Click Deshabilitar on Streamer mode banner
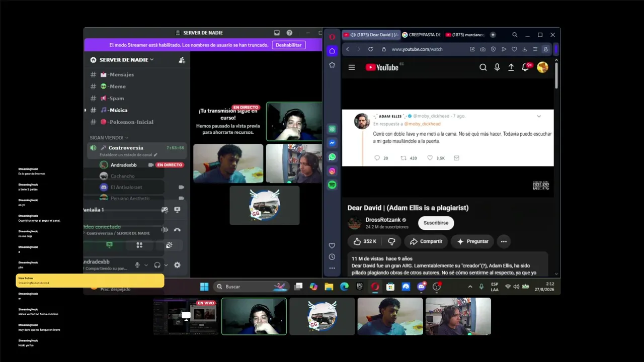Image resolution: width=644 pixels, height=362 pixels. [289, 45]
